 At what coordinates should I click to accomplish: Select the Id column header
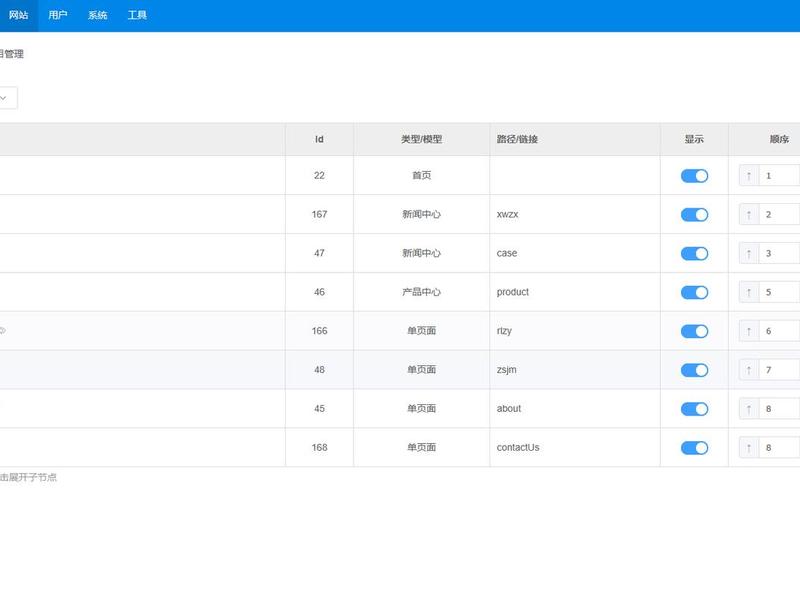pyautogui.click(x=319, y=139)
